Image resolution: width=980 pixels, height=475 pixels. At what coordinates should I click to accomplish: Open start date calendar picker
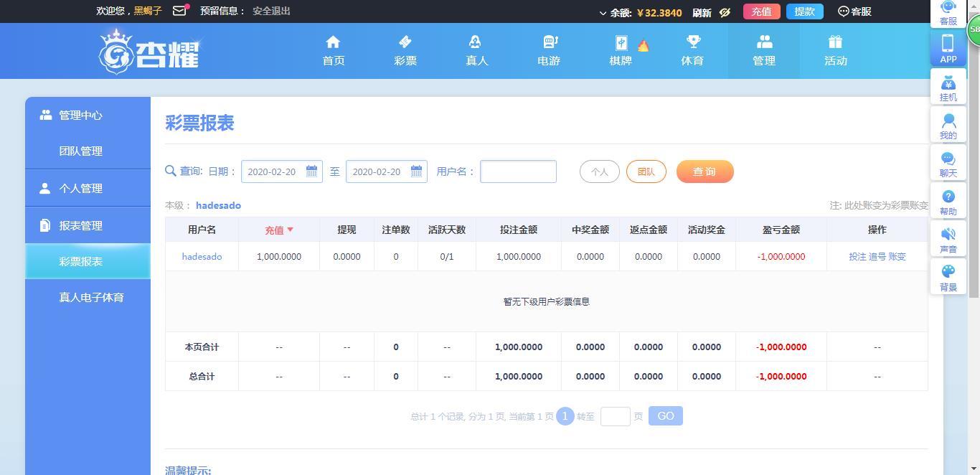tap(311, 171)
